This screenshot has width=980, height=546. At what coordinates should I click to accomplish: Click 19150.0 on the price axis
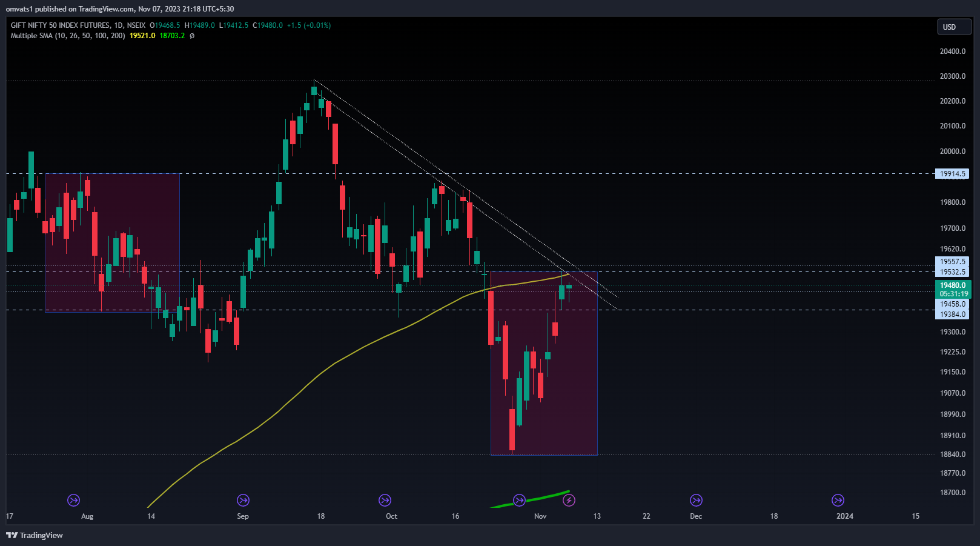click(x=953, y=372)
